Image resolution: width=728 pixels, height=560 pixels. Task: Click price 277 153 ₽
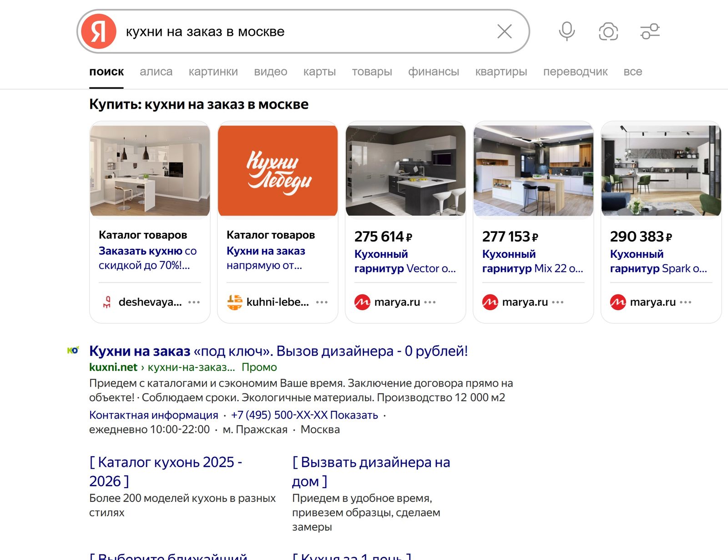click(x=510, y=237)
